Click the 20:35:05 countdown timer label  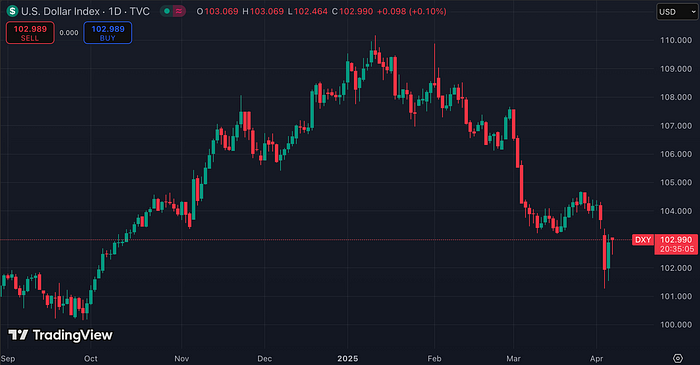coord(677,249)
